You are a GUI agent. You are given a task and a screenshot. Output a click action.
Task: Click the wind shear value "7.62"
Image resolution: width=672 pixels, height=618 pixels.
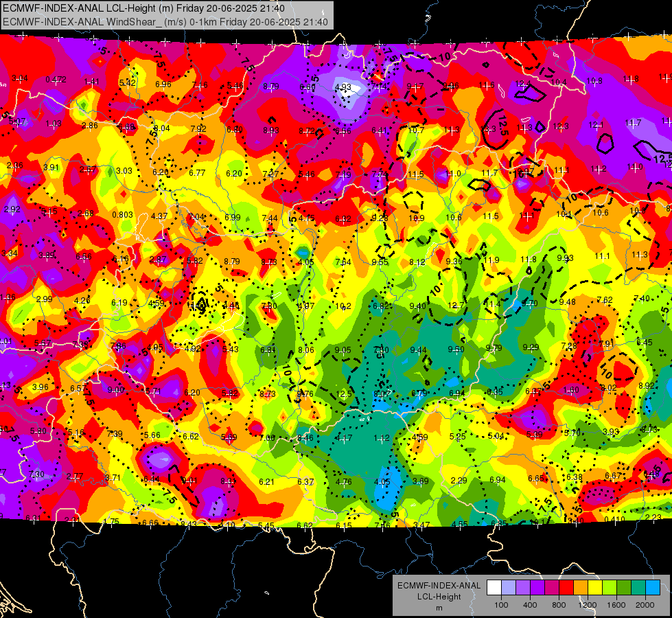pos(605,300)
